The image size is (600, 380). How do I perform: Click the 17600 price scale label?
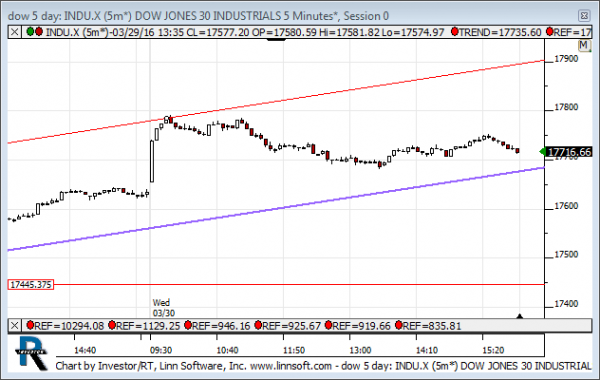tap(566, 206)
